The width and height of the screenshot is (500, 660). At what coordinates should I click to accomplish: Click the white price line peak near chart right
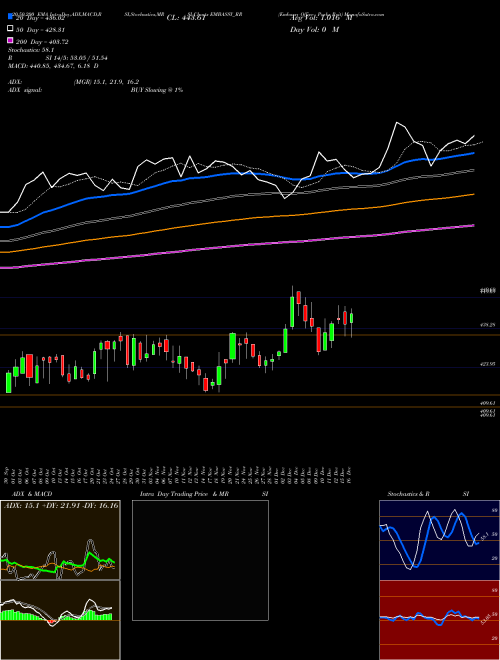[396, 122]
